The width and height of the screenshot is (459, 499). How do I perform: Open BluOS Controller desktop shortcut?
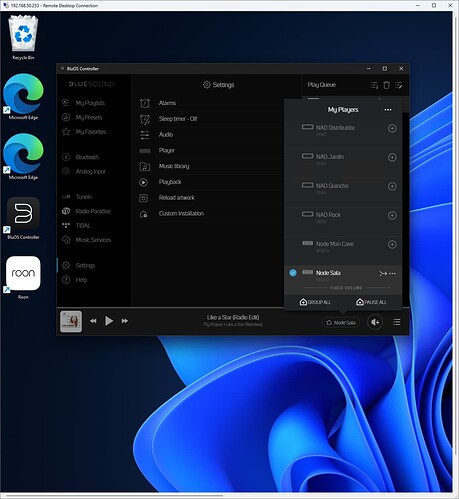pos(23,218)
